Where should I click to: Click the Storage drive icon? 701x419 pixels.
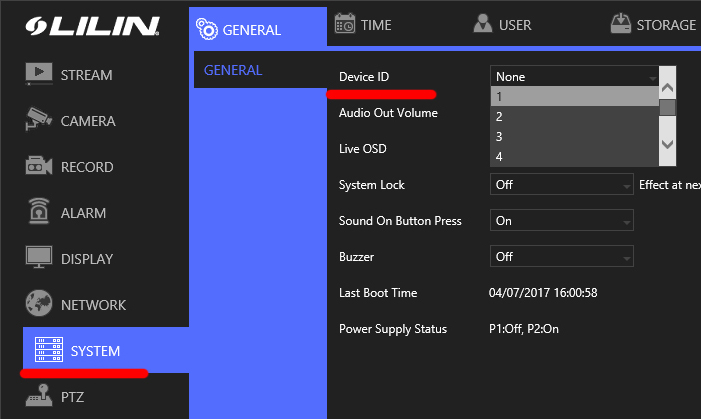[620, 24]
